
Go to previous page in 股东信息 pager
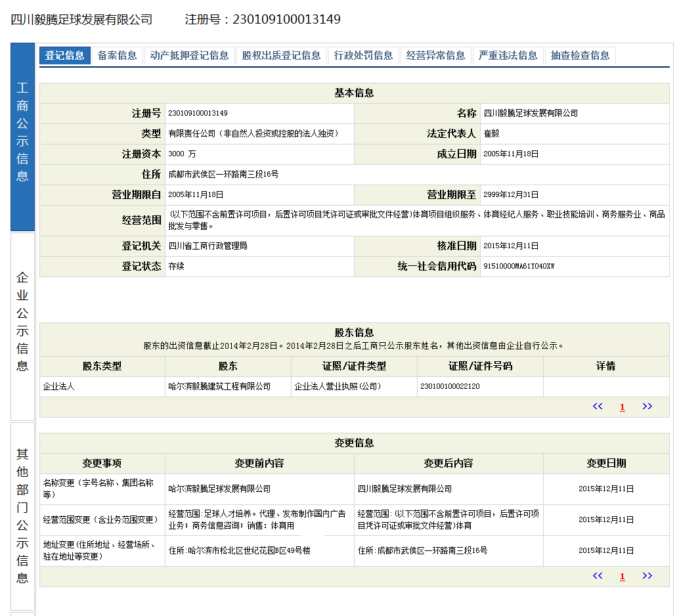(598, 407)
